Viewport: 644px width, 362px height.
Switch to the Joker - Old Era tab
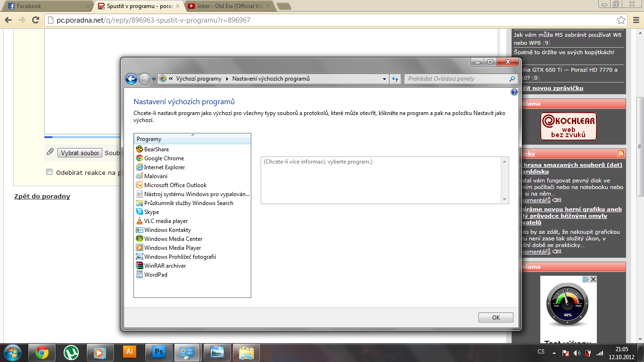pyautogui.click(x=229, y=6)
